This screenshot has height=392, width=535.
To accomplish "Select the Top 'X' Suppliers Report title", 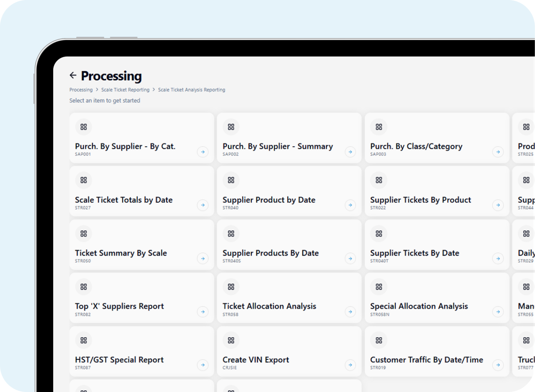I will pos(119,306).
